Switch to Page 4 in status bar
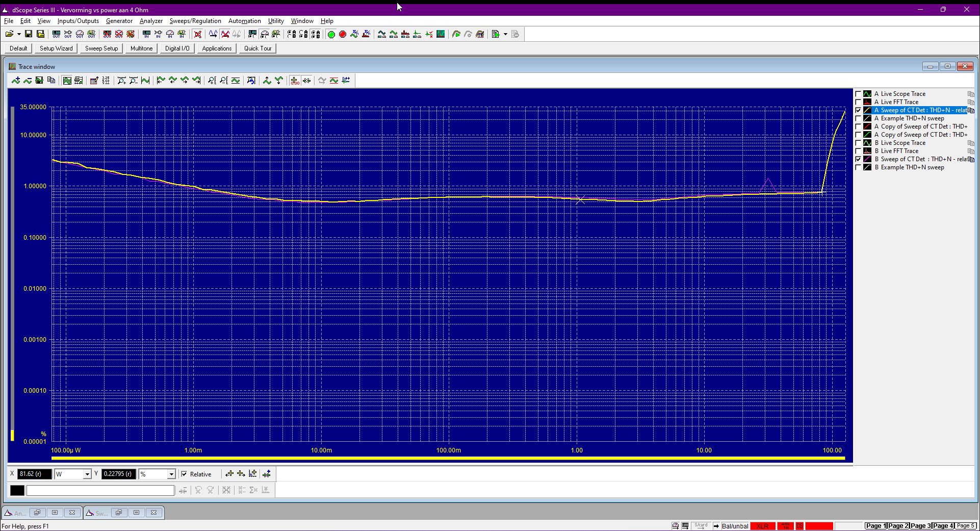The image size is (980, 531). coord(943,526)
